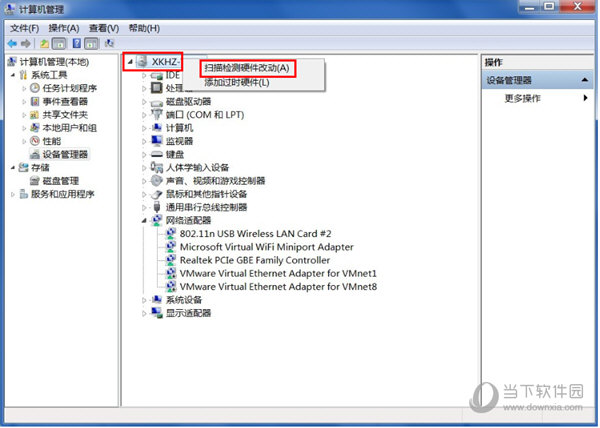Click the Back arrow toolbar icon
Image resolution: width=600 pixels, height=428 pixels.
click(x=12, y=44)
